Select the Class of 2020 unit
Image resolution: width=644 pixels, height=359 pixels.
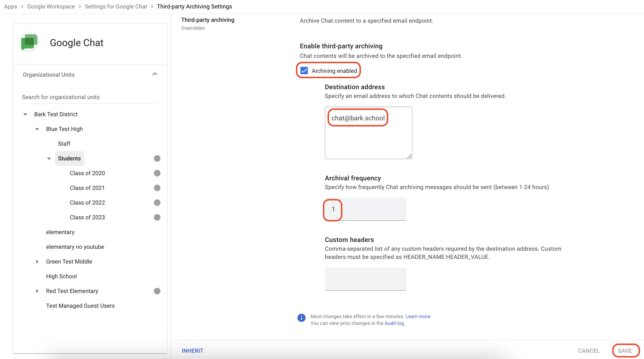87,173
